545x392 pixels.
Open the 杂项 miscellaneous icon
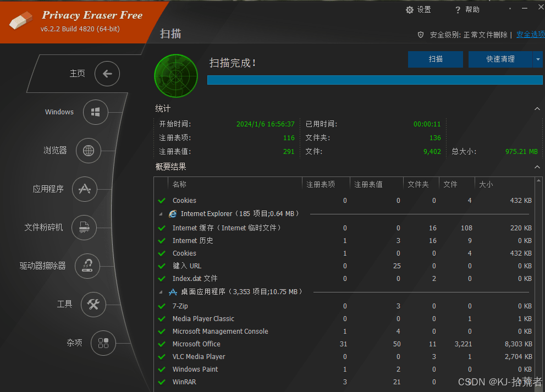click(x=103, y=343)
